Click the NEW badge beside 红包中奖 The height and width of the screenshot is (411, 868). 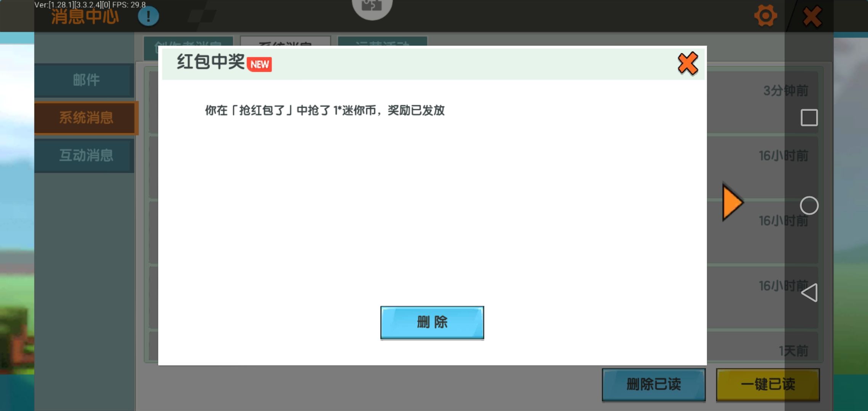[x=260, y=64]
